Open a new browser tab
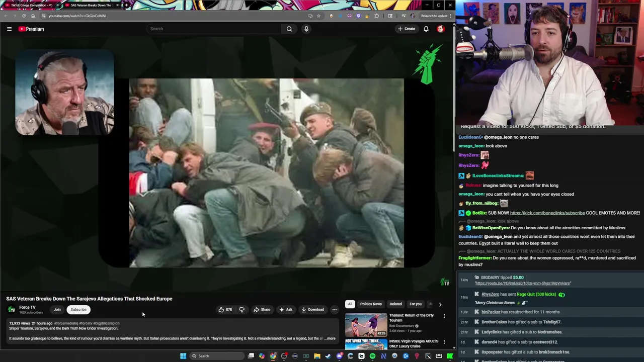 (126, 5)
